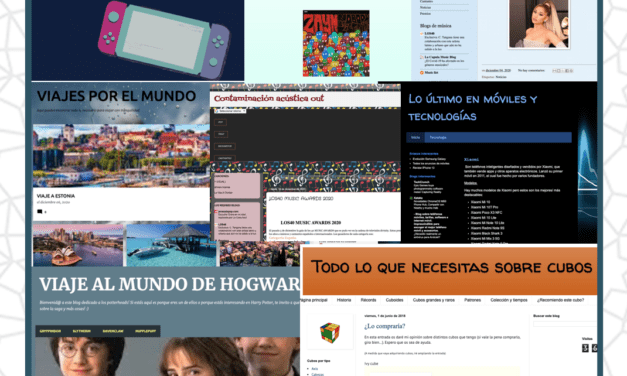Click the post date link under the singer's photo
Viewport: 627px width, 376px height.
coord(499,70)
